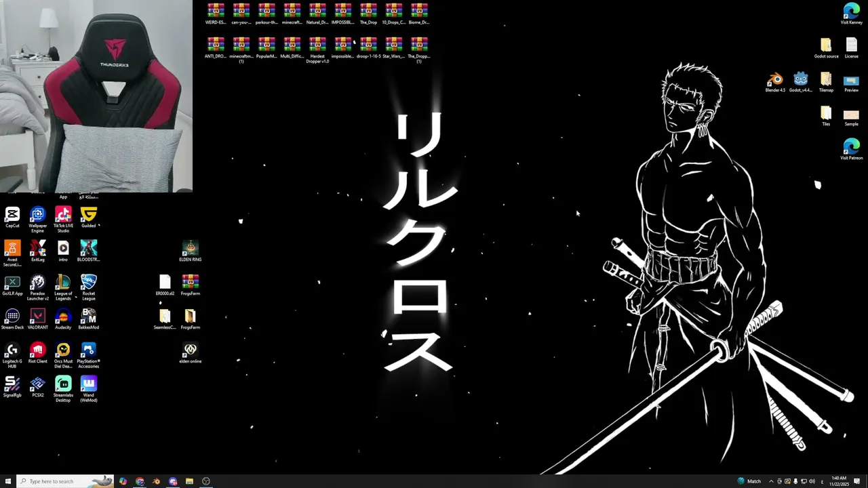Screen dimensions: 868x488
Task: Select the can-you-... archive
Action: tap(241, 15)
